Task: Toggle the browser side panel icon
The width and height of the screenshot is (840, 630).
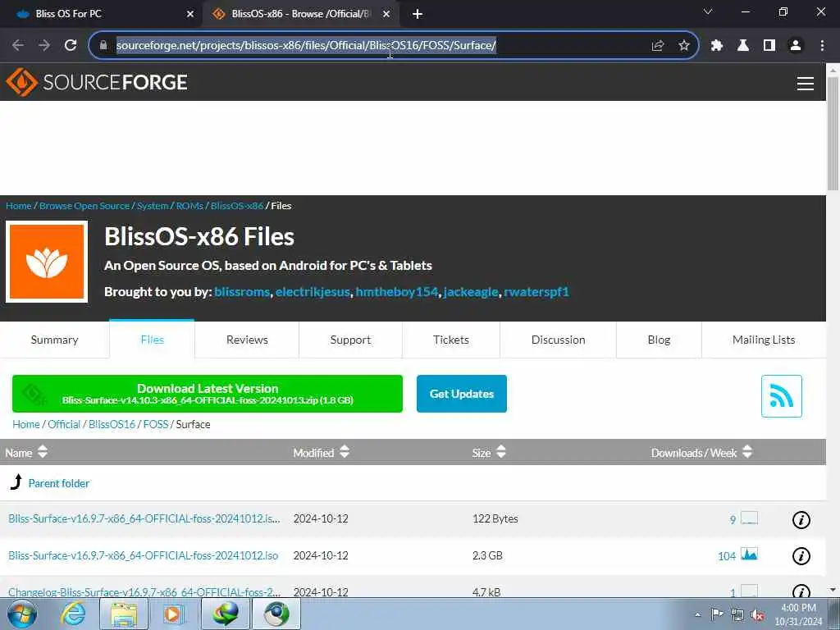Action: pos(769,46)
